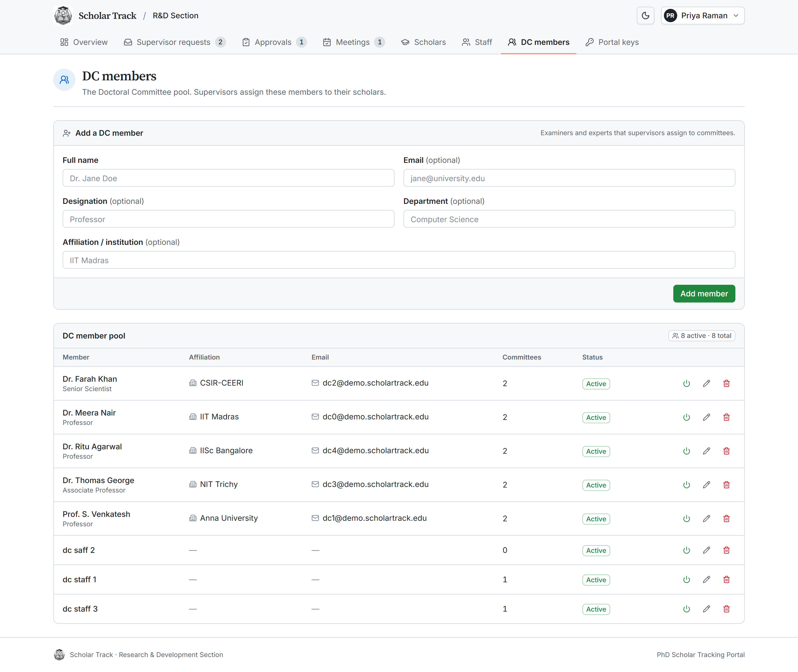798x672 pixels.
Task: Open the Priya Raman account dropdown
Action: tap(702, 16)
